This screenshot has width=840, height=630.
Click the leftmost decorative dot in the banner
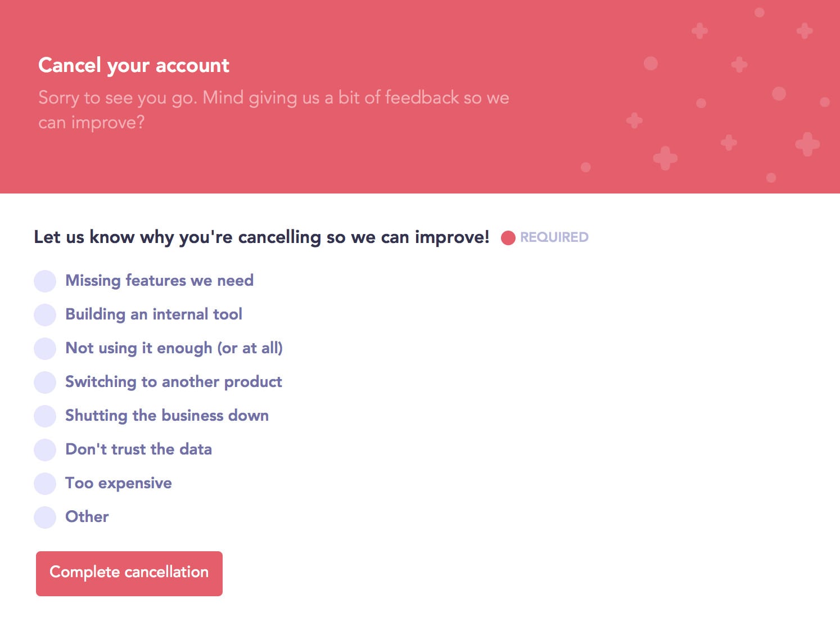586,167
